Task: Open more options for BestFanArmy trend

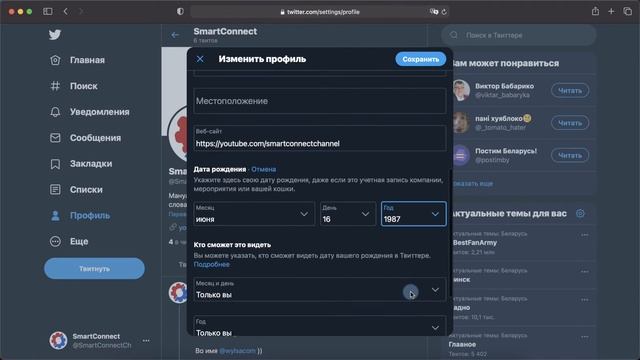Action: (584, 235)
